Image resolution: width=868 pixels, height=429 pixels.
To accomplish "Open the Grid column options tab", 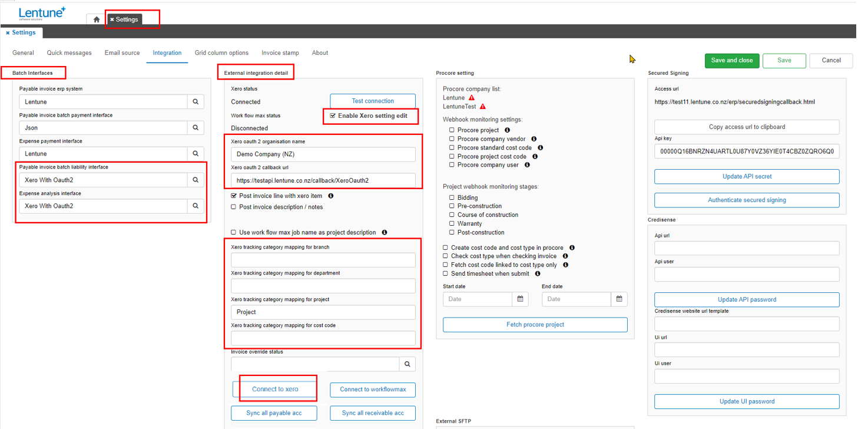I will click(x=221, y=53).
